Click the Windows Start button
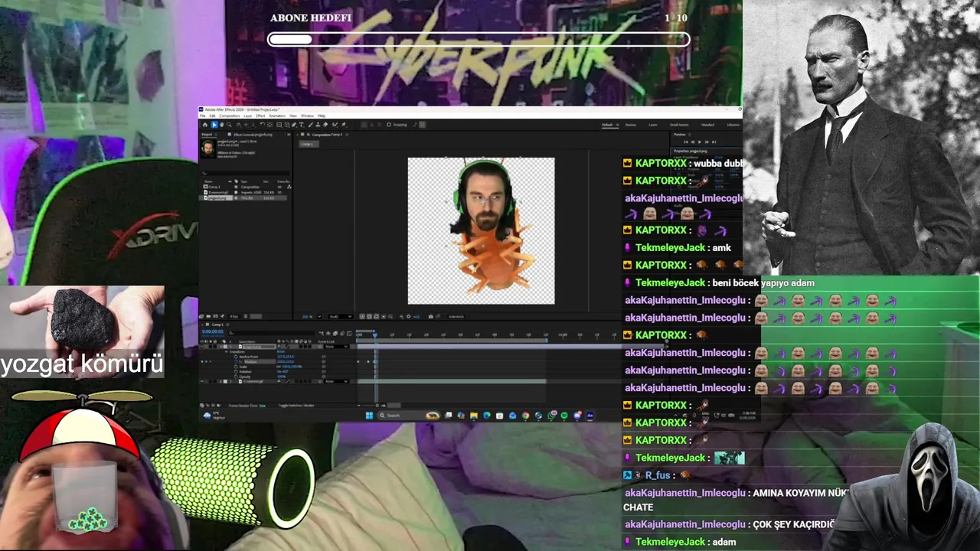This screenshot has width=980, height=551. [369, 416]
